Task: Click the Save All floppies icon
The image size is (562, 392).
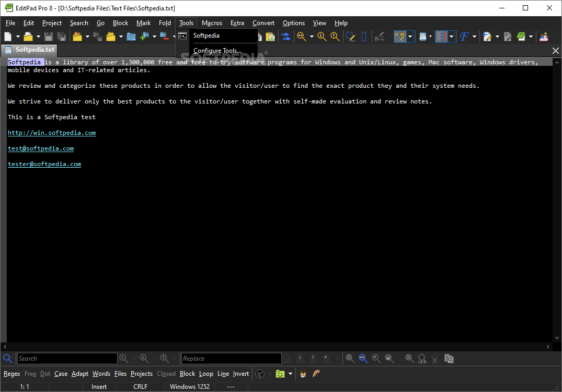Action: tap(62, 37)
